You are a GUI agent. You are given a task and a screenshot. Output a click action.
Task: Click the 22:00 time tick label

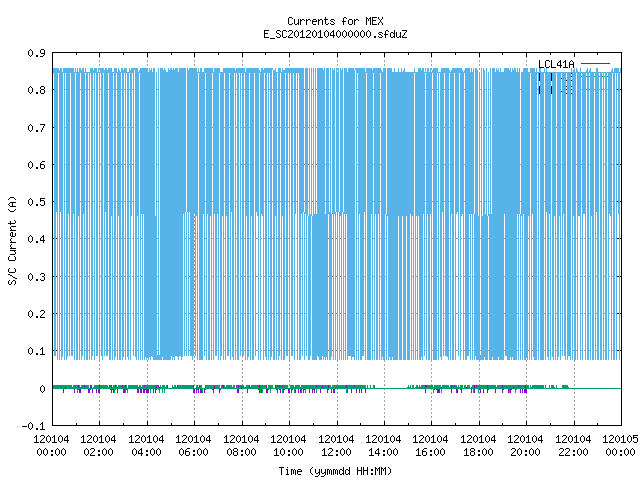tap(573, 452)
